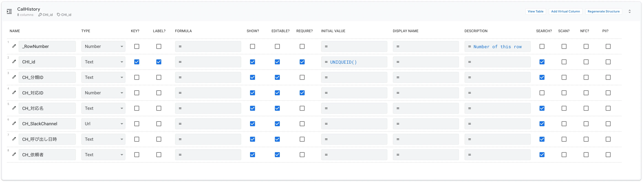Change the type dropdown of CH_対応ID
This screenshot has height=182, width=644.
coord(103,93)
